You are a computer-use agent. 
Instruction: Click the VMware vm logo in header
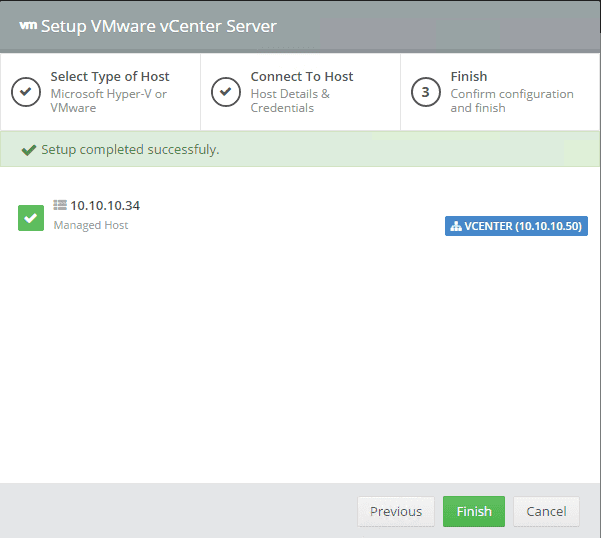(x=28, y=26)
